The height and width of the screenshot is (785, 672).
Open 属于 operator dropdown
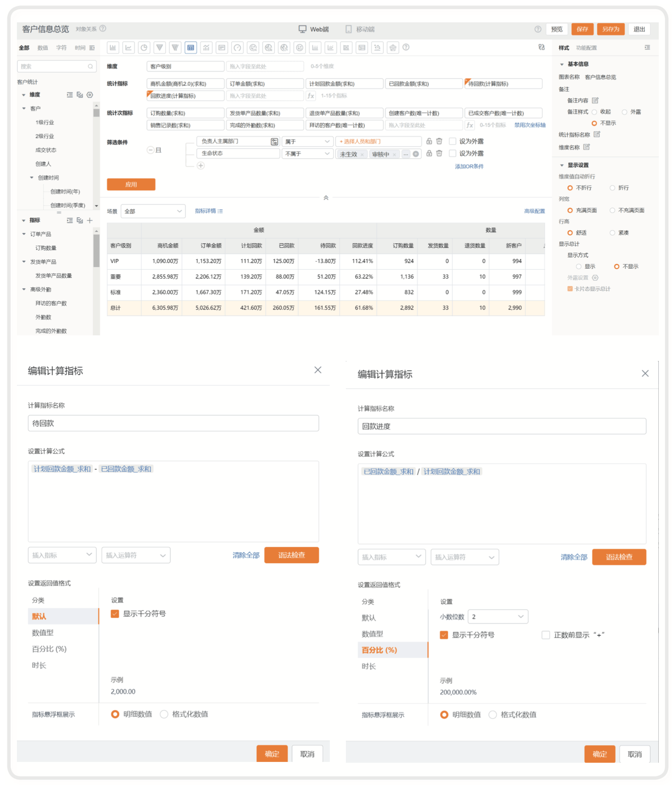(x=307, y=141)
